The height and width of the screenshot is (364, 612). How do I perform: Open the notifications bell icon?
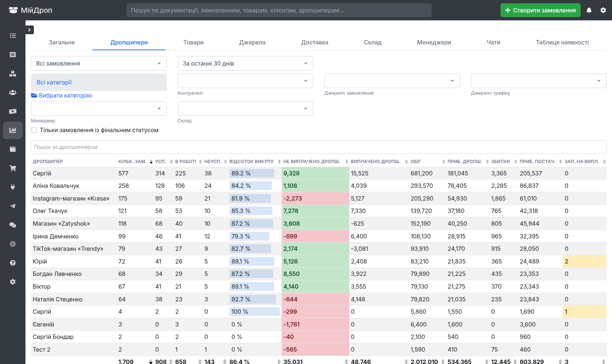(589, 10)
